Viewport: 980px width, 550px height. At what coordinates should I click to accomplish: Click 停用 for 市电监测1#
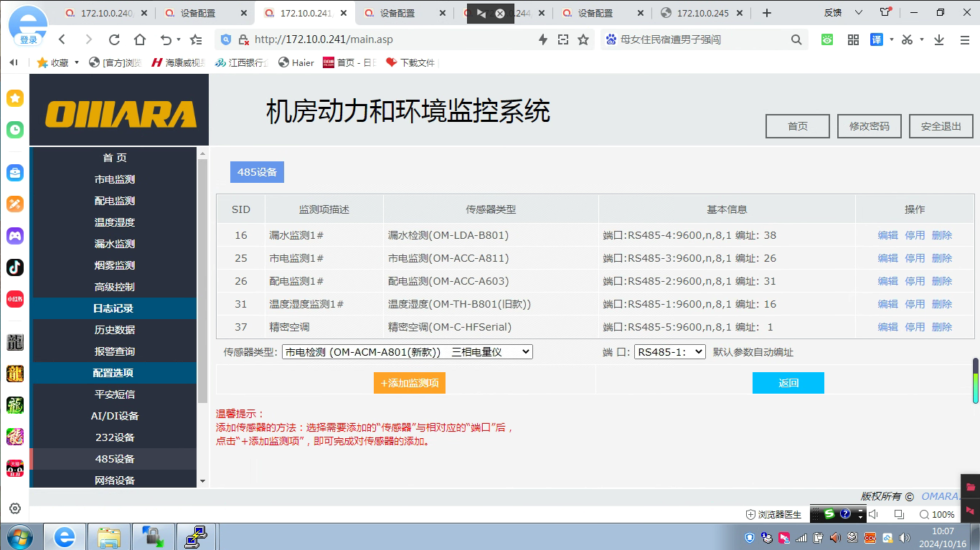[x=915, y=258]
